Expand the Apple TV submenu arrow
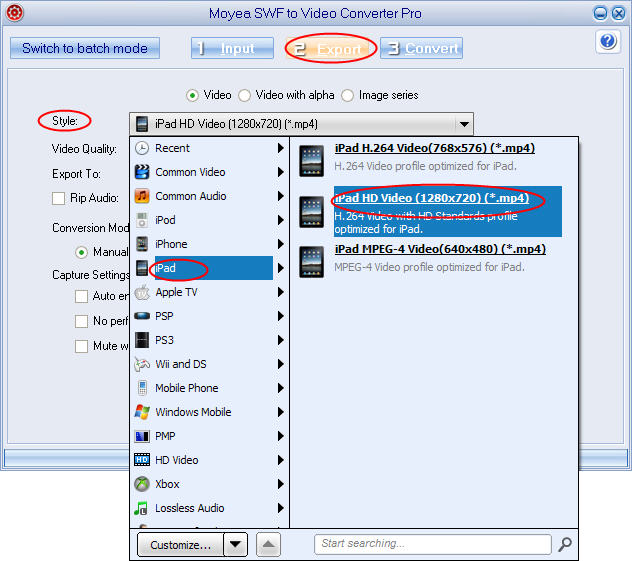 coord(281,292)
